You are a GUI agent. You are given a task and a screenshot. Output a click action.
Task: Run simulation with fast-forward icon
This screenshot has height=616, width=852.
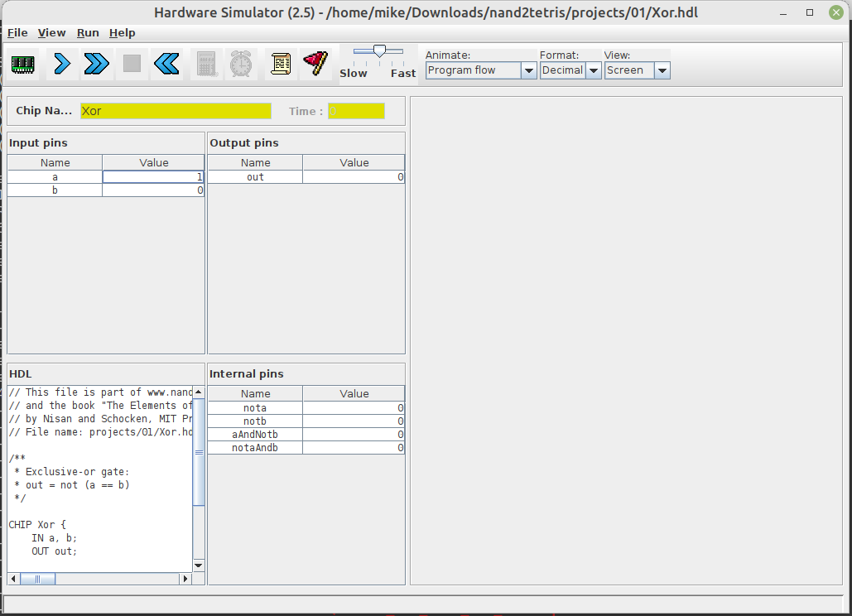[97, 64]
